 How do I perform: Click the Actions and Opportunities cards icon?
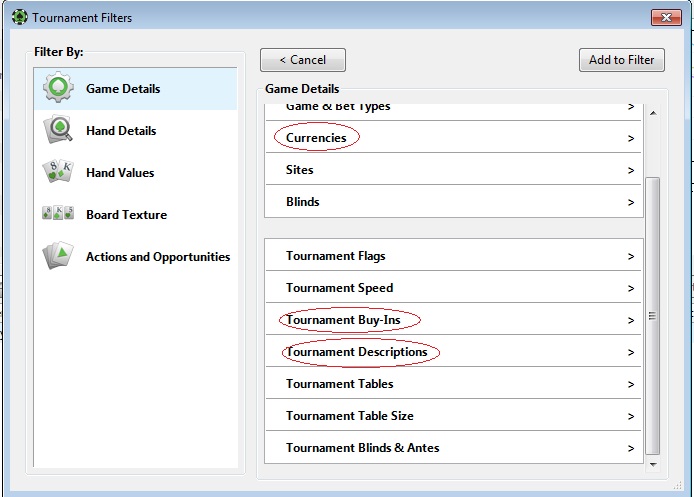[x=58, y=255]
